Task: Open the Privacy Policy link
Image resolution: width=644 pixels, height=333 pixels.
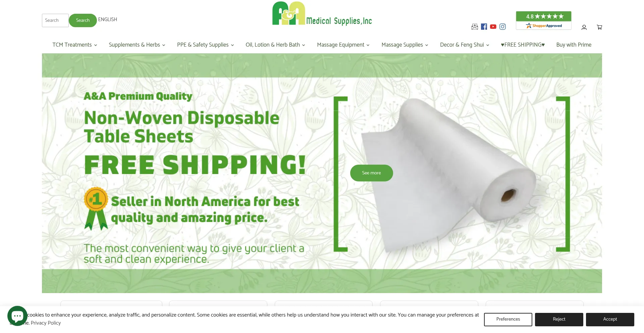Action: coord(46,323)
